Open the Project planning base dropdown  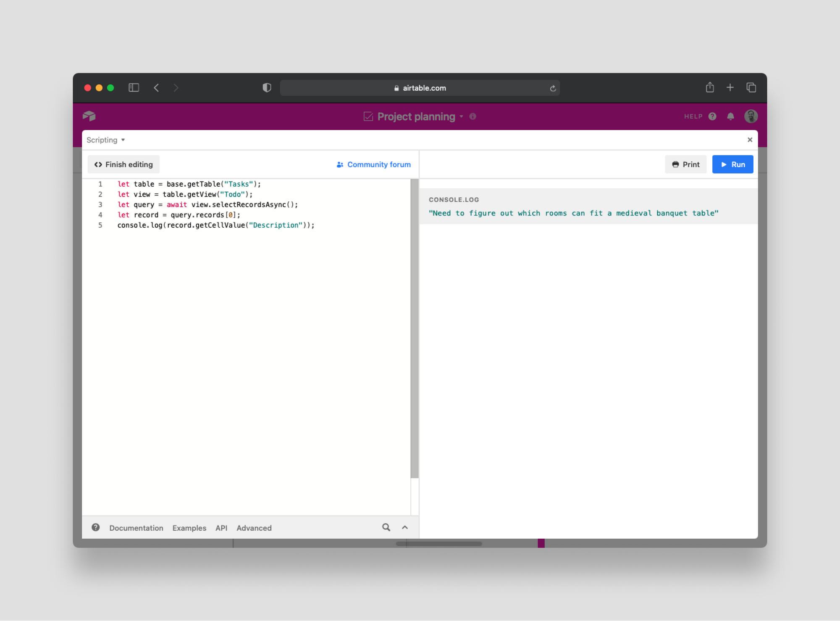pos(461,117)
